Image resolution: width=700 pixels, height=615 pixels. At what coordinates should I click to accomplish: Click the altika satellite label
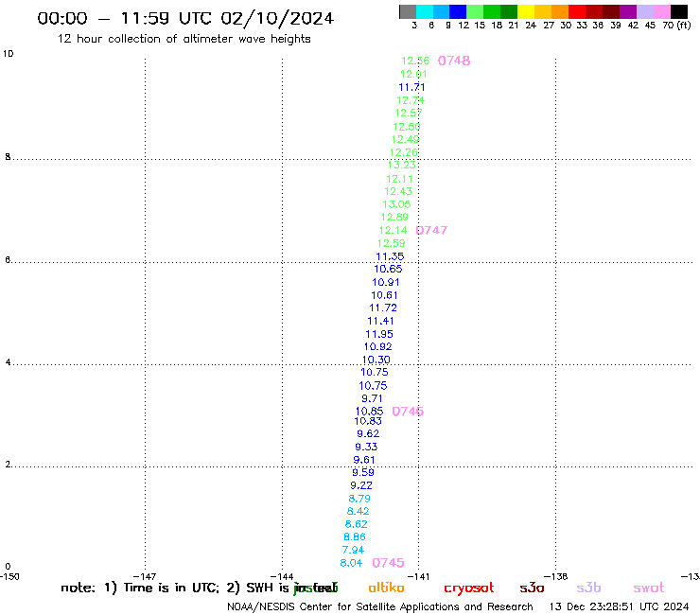(x=386, y=588)
